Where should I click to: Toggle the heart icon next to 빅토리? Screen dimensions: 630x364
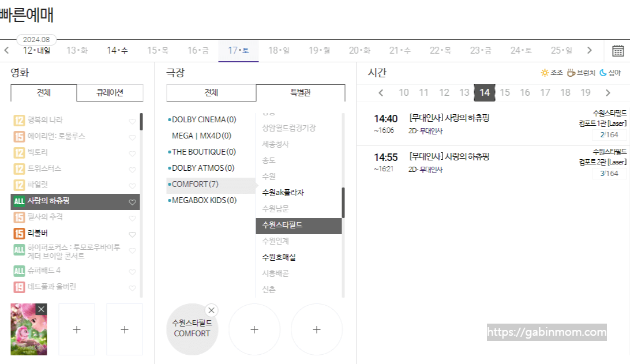pos(132,153)
